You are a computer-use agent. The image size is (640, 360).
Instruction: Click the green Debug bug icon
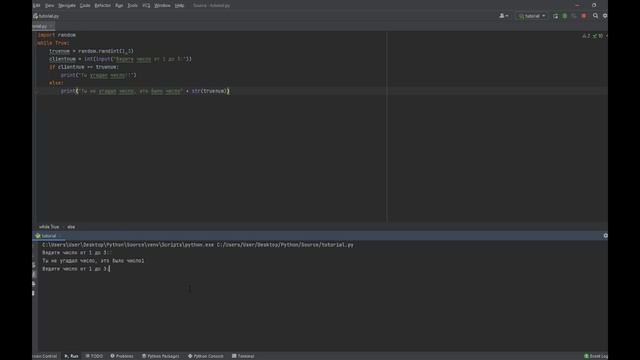coord(564,16)
